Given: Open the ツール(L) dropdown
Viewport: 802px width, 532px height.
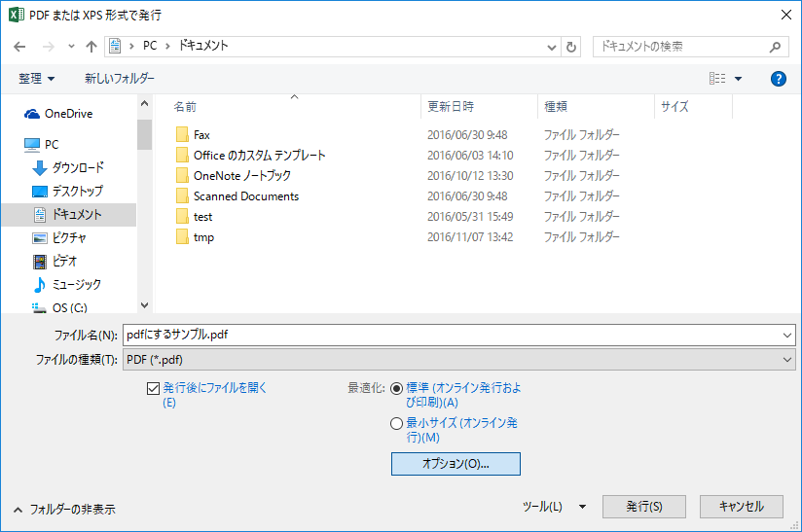Looking at the screenshot, I should pyautogui.click(x=554, y=507).
